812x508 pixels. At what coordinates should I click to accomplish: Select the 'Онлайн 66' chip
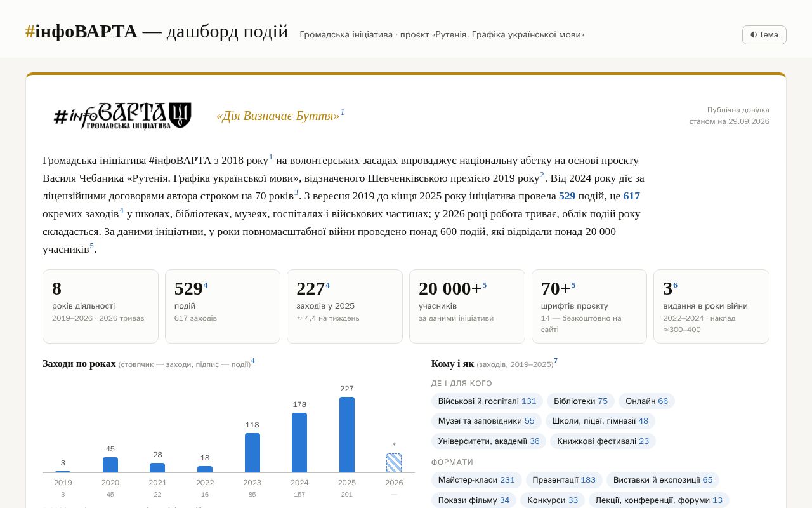point(646,401)
